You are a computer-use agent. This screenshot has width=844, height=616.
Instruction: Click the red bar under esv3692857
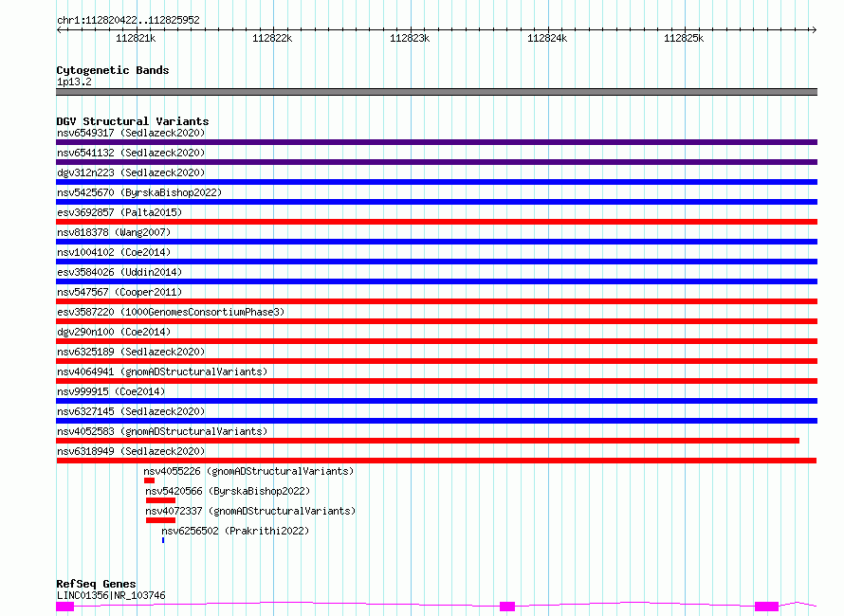tap(436, 222)
